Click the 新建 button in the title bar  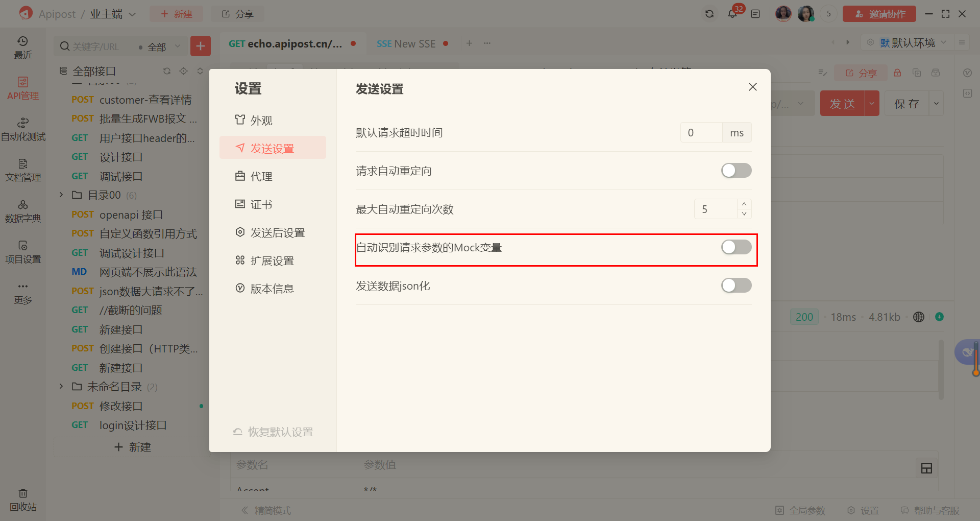(177, 14)
